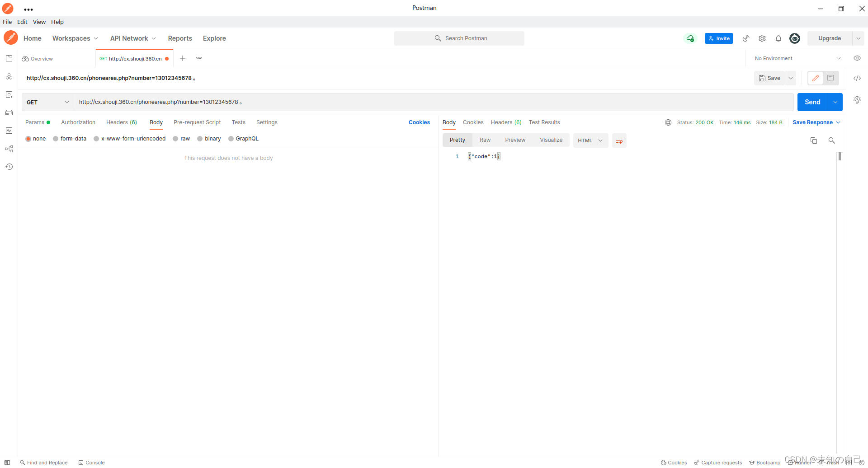Search within the response
This screenshot has width=868, height=468.
831,140
